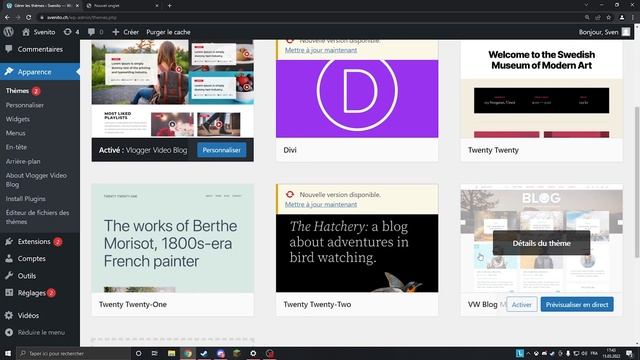Open the Vidéos gear icon menu
Screen dimensions: 640x360
[x=9, y=316]
